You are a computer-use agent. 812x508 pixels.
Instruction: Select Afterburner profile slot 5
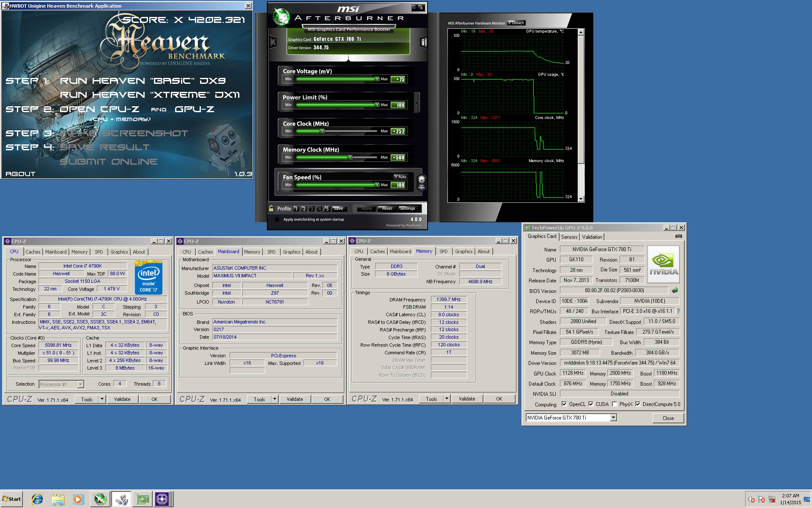tap(327, 209)
